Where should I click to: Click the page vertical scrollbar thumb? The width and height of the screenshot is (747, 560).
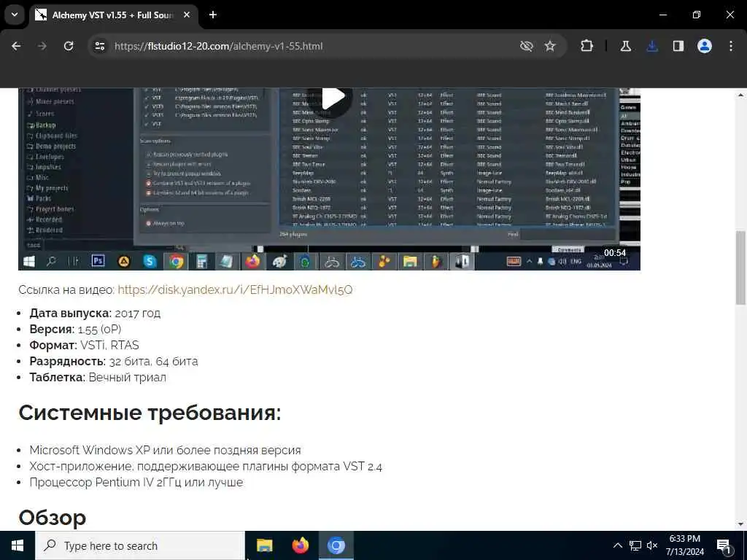741,268
